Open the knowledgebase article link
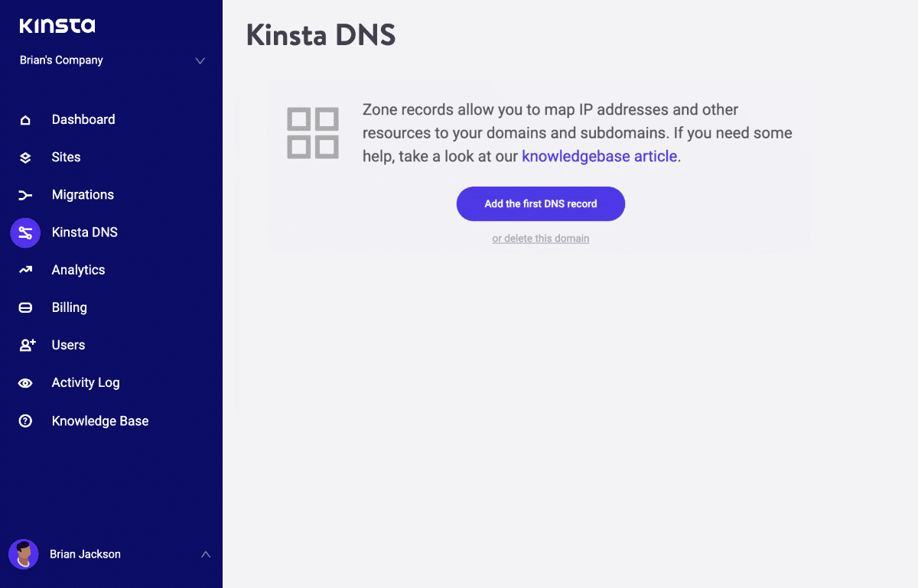 (599, 156)
